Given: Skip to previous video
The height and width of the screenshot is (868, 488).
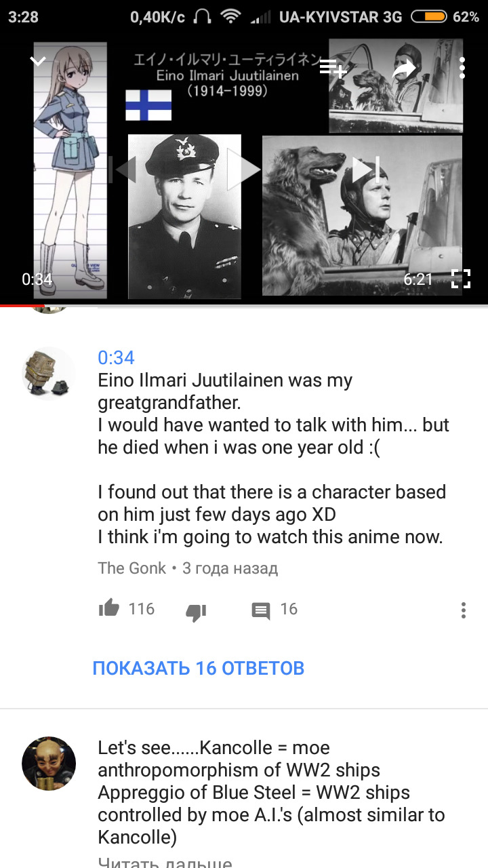Looking at the screenshot, I should [x=123, y=169].
